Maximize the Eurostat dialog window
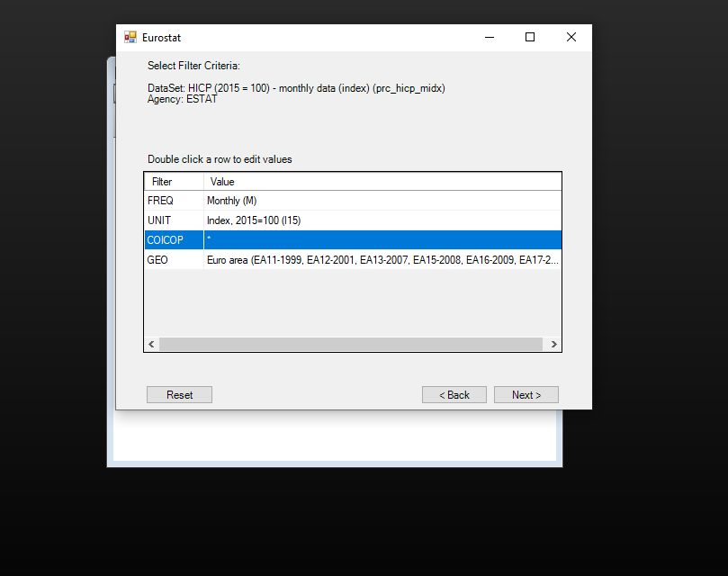Image resolution: width=728 pixels, height=576 pixels. pos(530,38)
